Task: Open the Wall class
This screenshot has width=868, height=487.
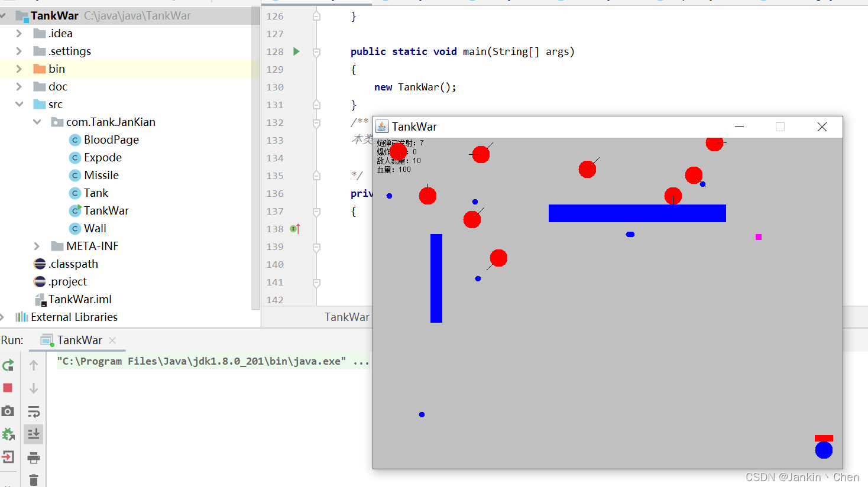Action: coord(88,228)
